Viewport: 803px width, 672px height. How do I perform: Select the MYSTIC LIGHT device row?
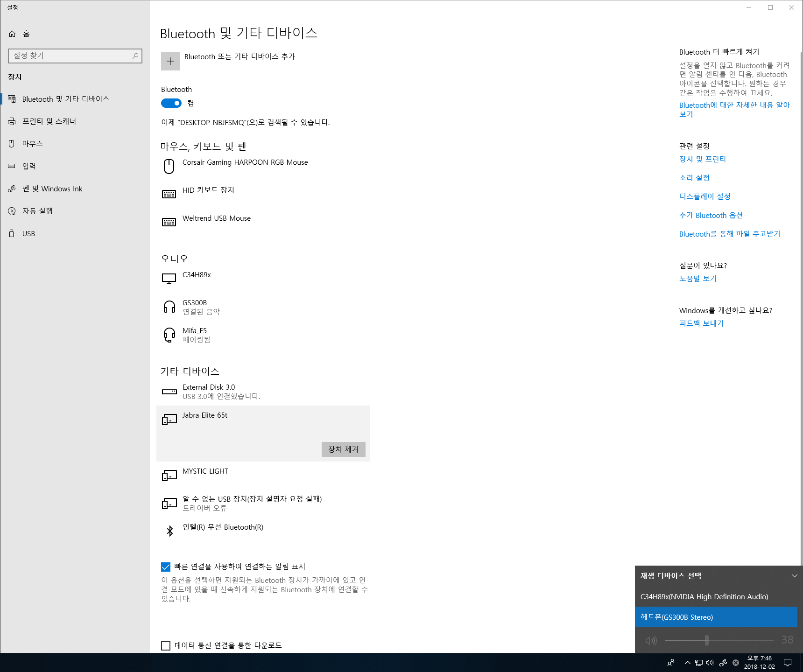pos(263,476)
